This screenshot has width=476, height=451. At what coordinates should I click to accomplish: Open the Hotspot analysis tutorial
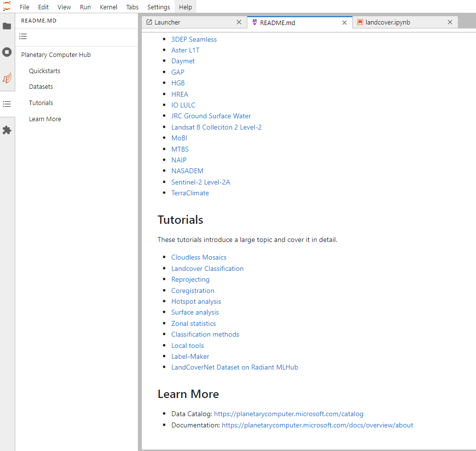point(196,301)
